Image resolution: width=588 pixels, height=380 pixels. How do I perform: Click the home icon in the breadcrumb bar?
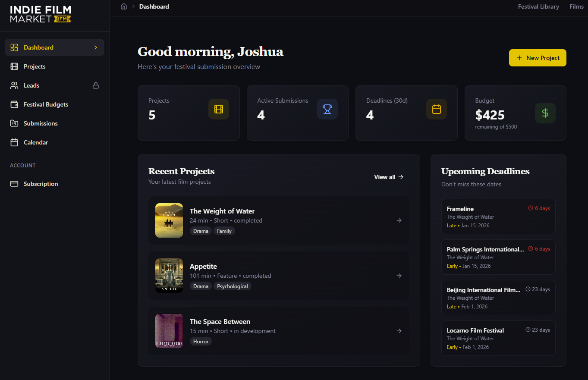[124, 6]
